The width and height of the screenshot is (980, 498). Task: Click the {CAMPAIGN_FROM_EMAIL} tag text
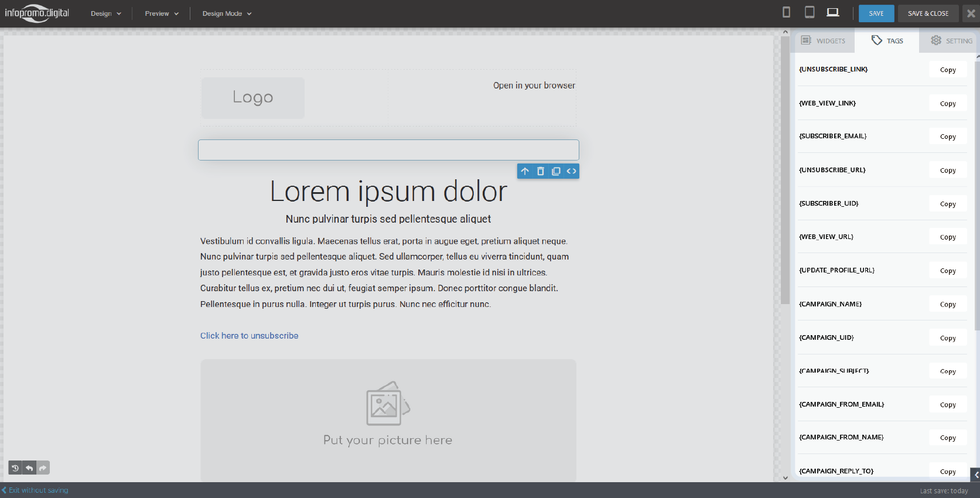841,404
